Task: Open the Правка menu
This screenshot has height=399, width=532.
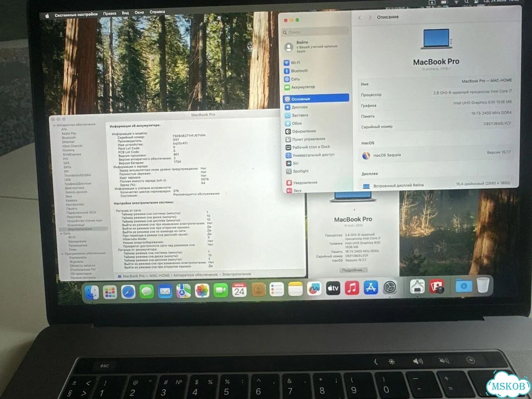Action: pos(110,14)
